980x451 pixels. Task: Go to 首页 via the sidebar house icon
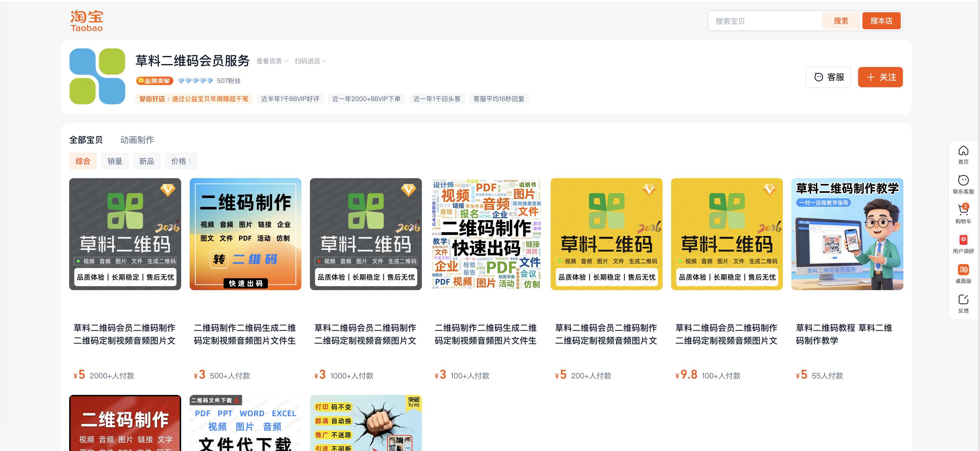tap(963, 155)
